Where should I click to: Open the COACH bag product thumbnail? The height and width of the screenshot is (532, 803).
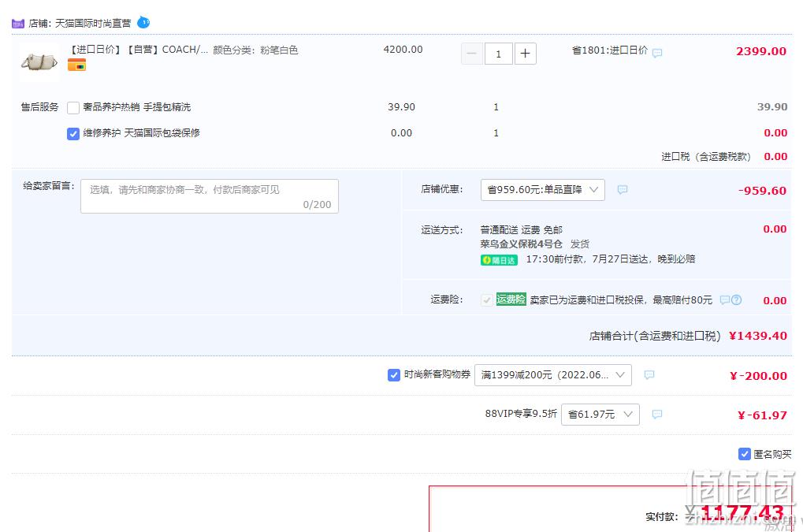point(39,62)
